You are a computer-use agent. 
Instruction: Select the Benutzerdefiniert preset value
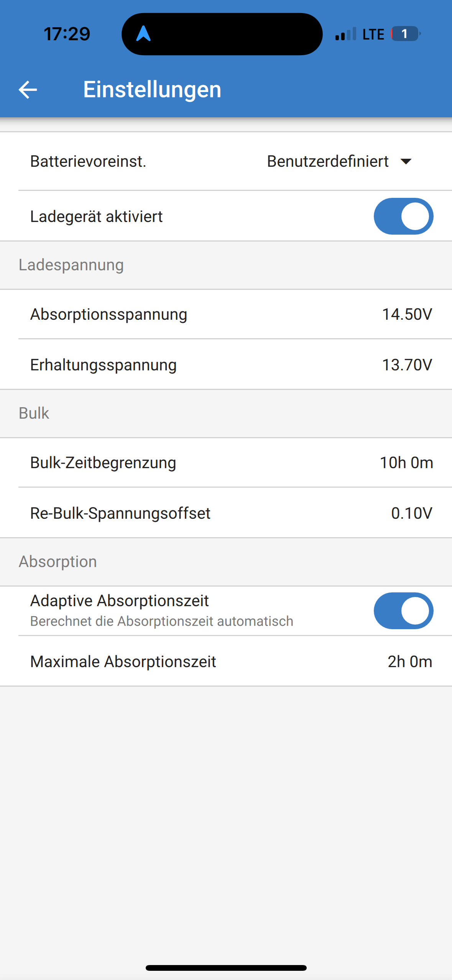tap(328, 161)
